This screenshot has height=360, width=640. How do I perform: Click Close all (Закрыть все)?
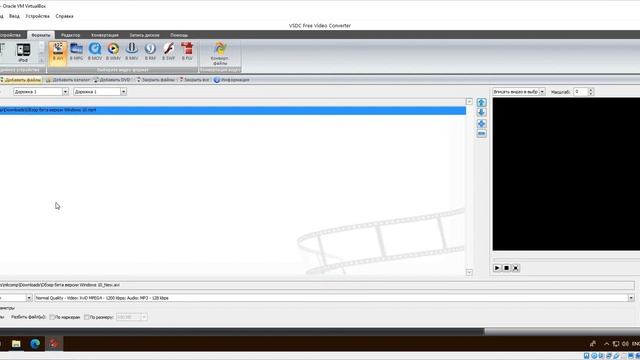[194, 80]
